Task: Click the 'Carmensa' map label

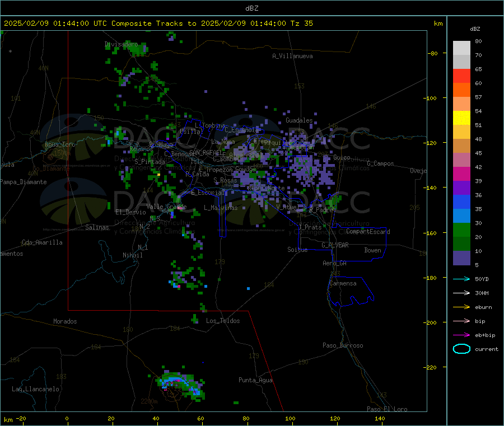Action: pos(343,284)
